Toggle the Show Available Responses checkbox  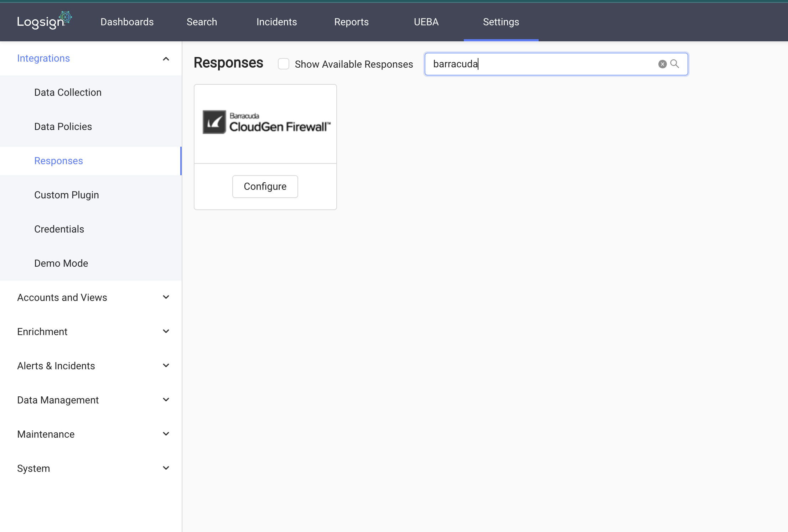(x=284, y=64)
